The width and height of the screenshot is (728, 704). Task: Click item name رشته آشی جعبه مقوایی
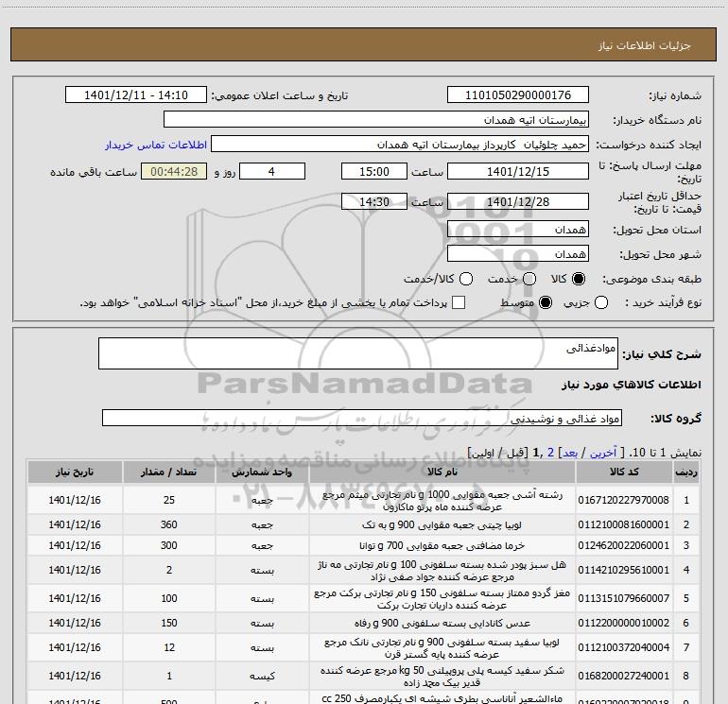coord(442,501)
